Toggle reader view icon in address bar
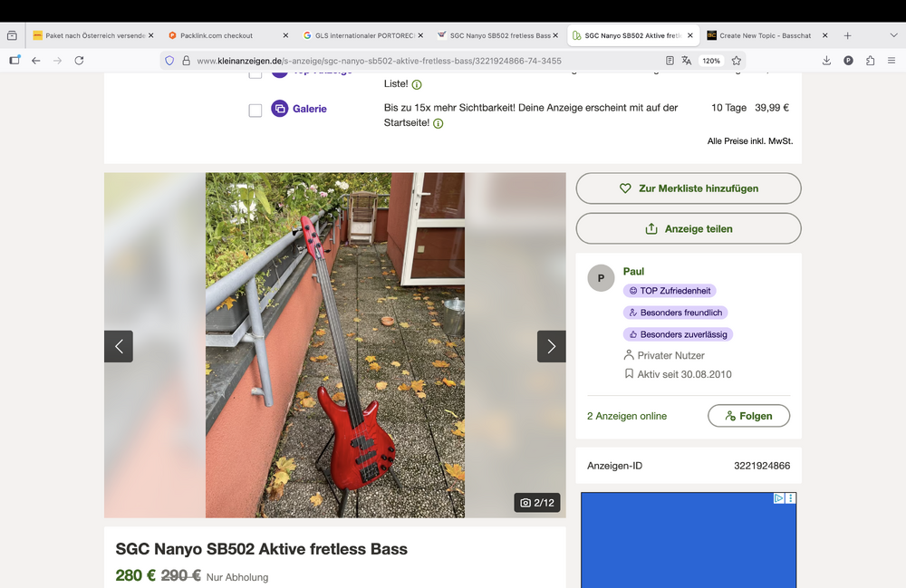The height and width of the screenshot is (588, 906). (670, 61)
